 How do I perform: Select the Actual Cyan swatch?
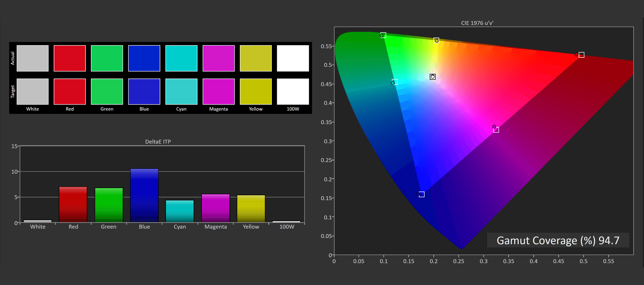tap(181, 58)
